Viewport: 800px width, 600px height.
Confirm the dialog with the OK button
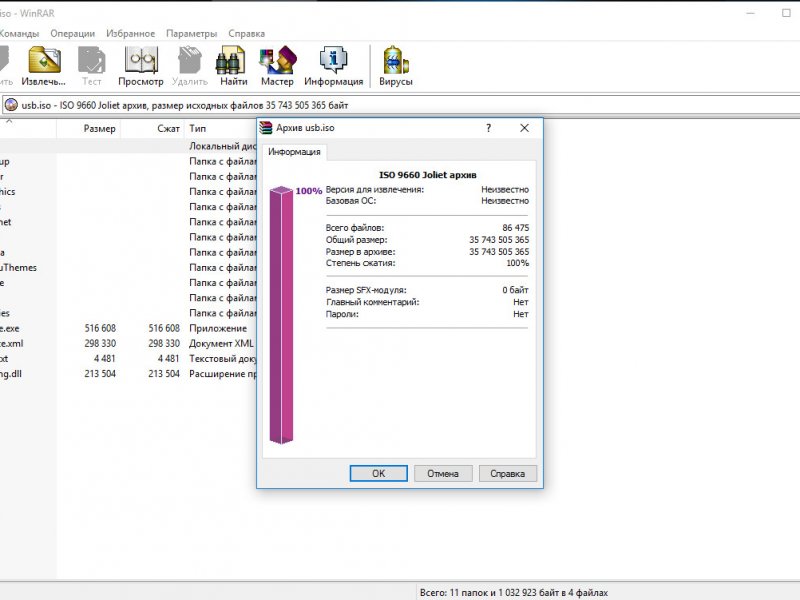[x=379, y=473]
